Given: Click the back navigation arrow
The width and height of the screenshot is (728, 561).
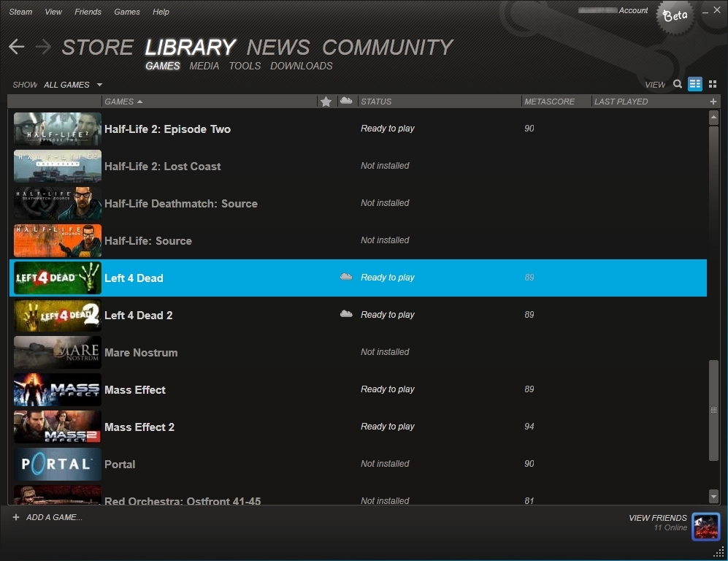Looking at the screenshot, I should (16, 47).
